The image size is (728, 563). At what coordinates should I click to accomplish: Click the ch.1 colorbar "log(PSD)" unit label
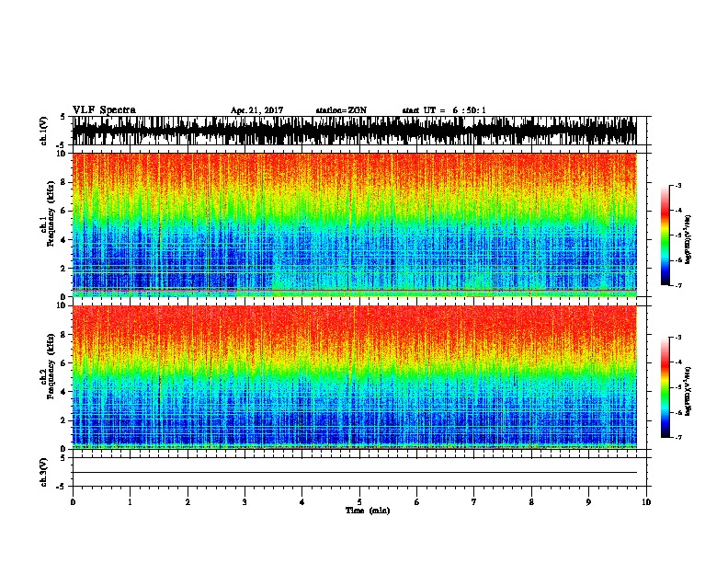point(688,240)
